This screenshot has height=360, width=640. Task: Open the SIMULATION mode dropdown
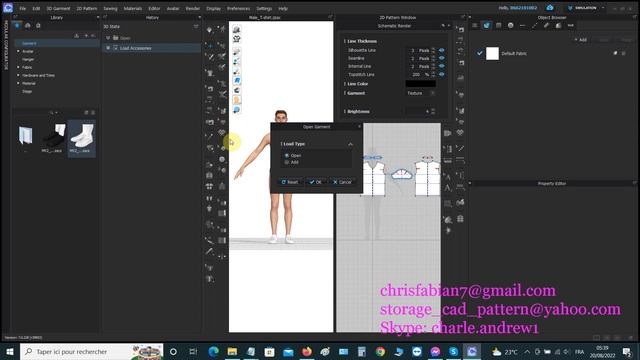pos(586,8)
